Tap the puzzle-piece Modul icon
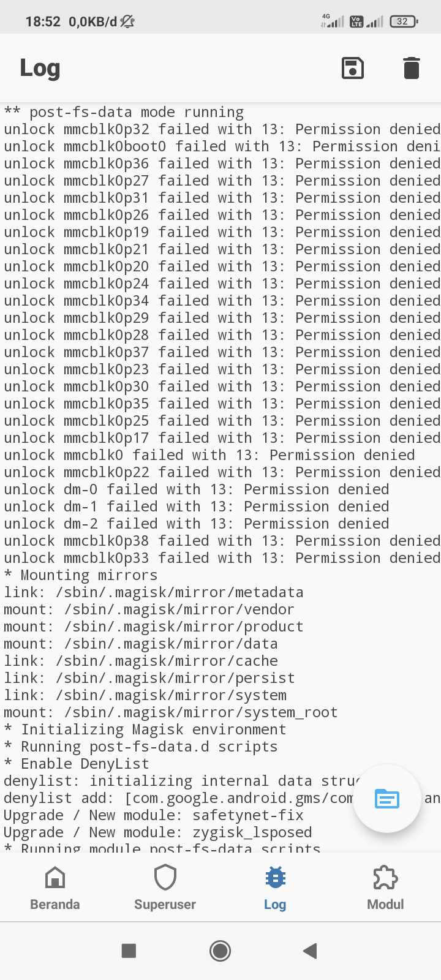 385,877
